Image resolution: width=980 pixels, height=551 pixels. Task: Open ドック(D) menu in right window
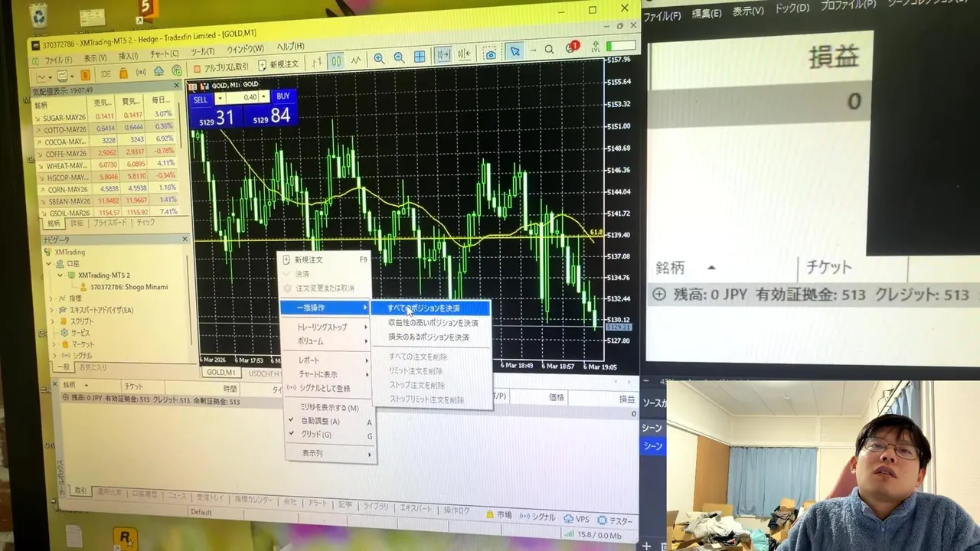(x=792, y=8)
